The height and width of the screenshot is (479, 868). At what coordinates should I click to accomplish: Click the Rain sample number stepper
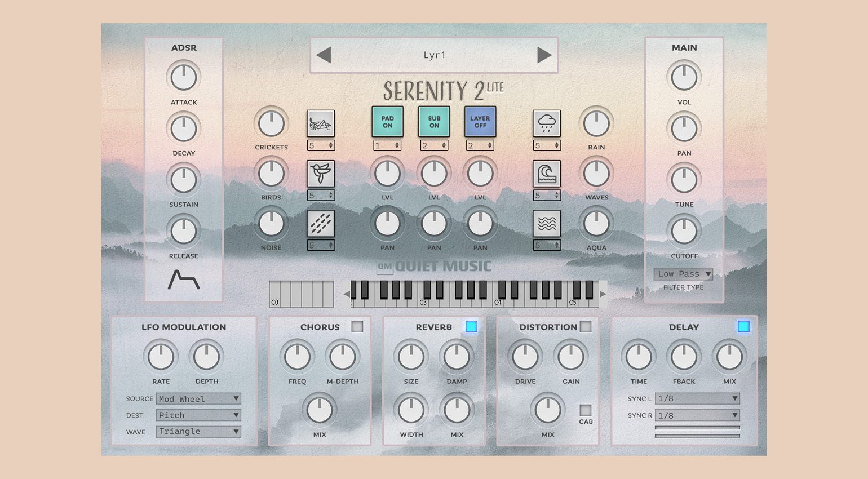pos(547,145)
